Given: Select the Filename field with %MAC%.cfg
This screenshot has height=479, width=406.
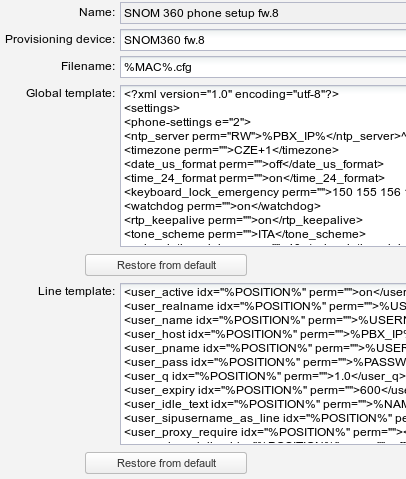Looking at the screenshot, I should tap(263, 67).
